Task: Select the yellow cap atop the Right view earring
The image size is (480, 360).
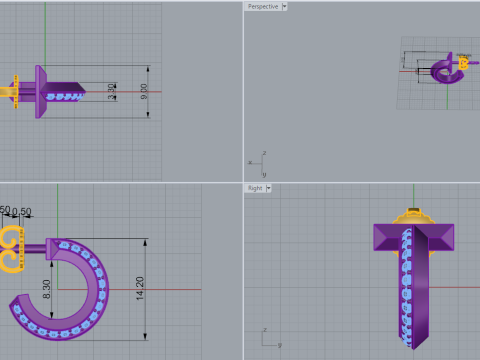Action: [x=414, y=217]
